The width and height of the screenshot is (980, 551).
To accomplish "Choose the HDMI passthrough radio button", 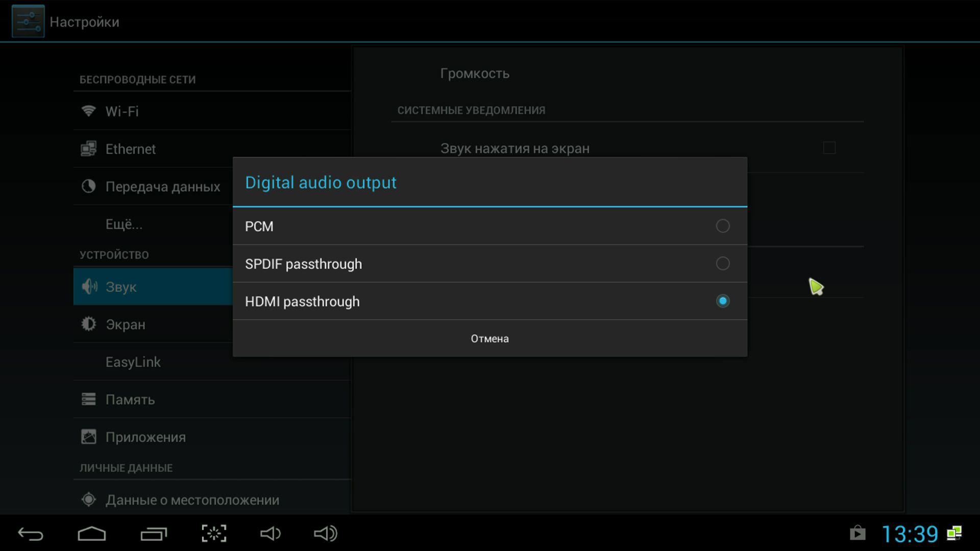I will 722,302.
